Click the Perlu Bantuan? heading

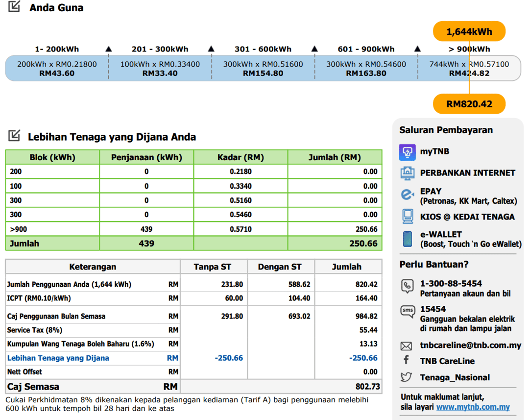[x=434, y=264]
